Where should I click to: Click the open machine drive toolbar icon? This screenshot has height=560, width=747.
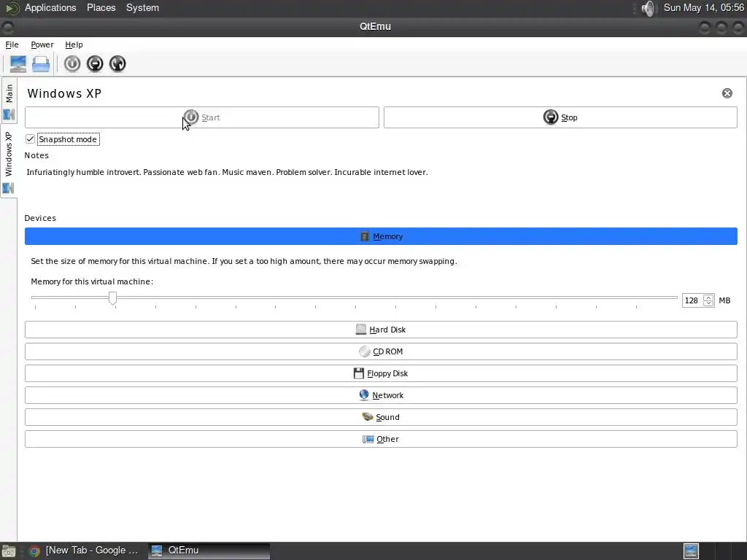pos(41,64)
